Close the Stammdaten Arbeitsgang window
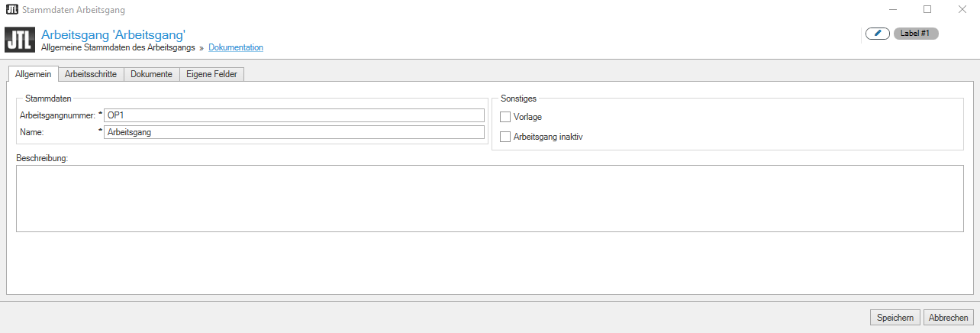Image resolution: width=980 pixels, height=333 pixels. click(962, 10)
